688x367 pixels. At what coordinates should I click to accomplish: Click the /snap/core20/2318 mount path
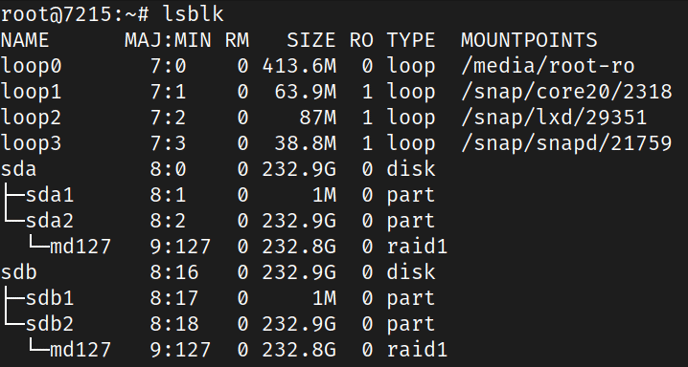coord(566,92)
